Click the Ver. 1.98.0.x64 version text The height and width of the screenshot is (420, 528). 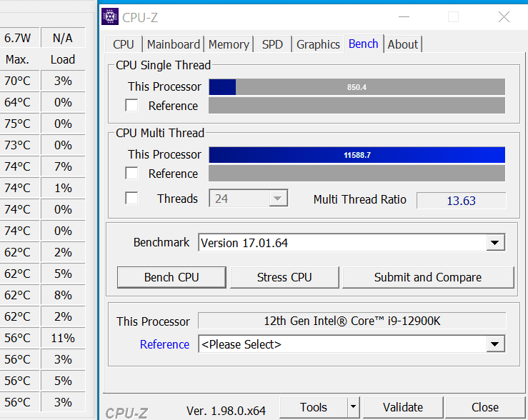click(x=226, y=411)
